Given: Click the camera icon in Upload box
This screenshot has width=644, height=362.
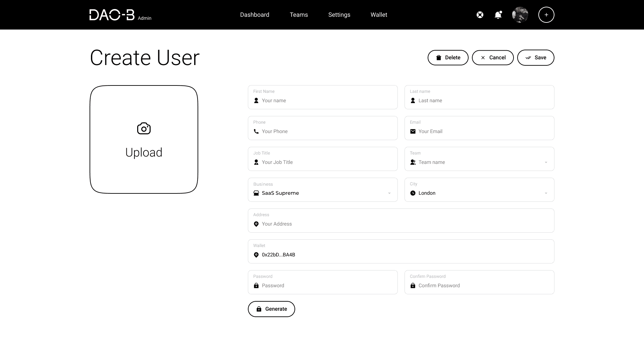Looking at the screenshot, I should point(144,128).
